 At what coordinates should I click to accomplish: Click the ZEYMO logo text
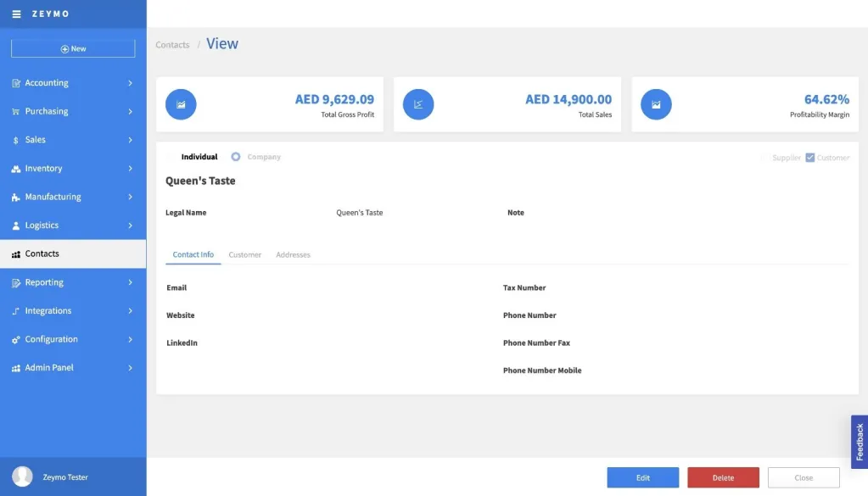(x=50, y=14)
